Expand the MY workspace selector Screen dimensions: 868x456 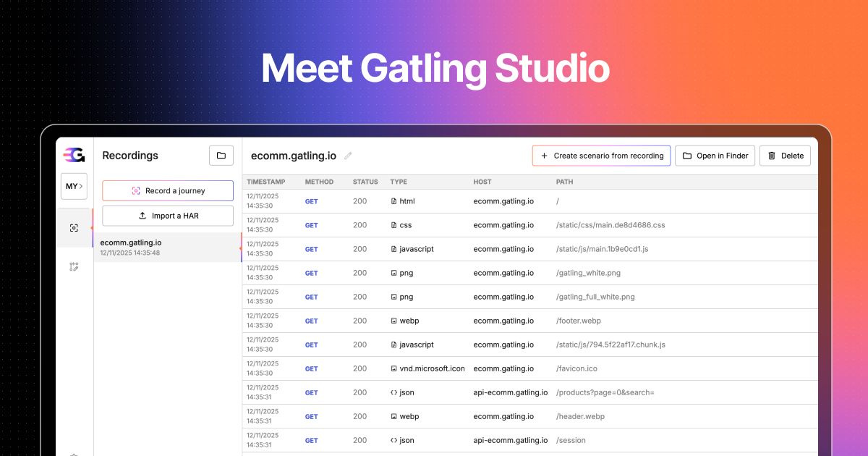pos(74,186)
